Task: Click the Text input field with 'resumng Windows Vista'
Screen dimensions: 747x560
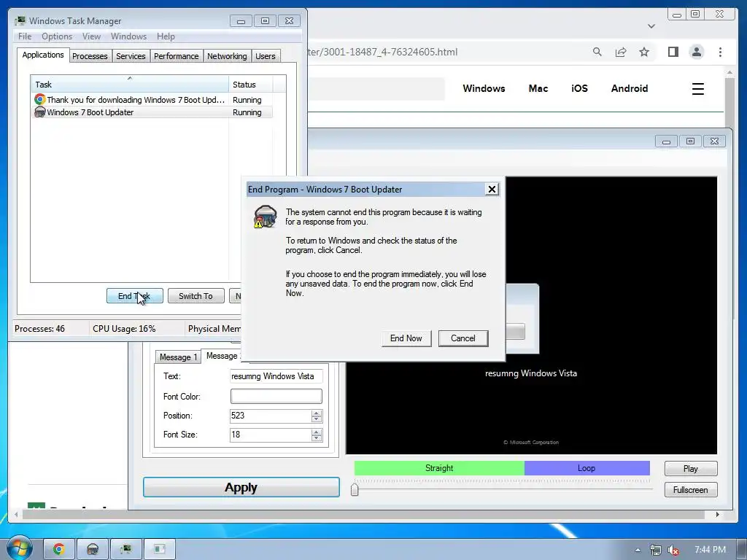Action: (276, 376)
